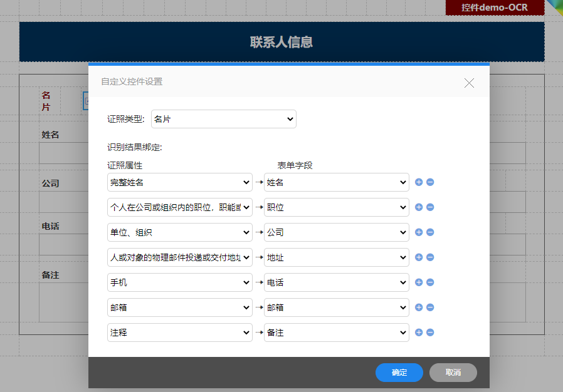The height and width of the screenshot is (392, 563).
Task: Select the 联系人信息 header banner
Action: pos(282,42)
